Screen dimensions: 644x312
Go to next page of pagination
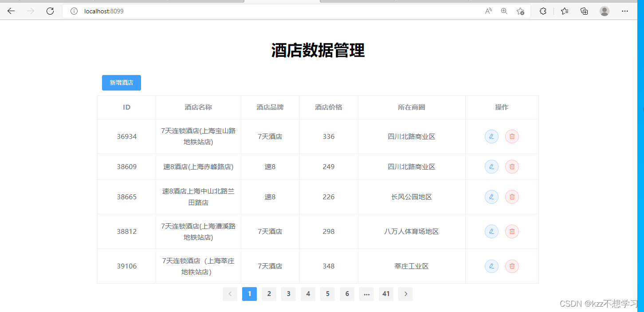(x=405, y=294)
